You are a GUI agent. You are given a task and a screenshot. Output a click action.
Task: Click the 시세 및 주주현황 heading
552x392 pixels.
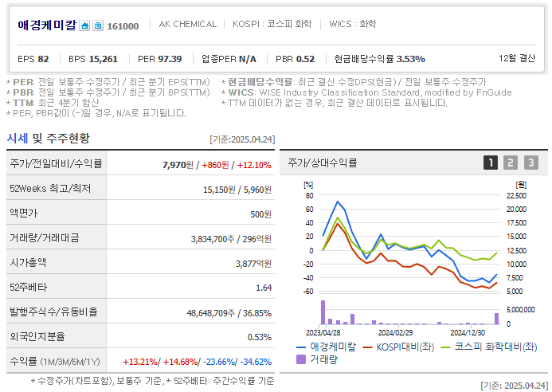(x=49, y=138)
